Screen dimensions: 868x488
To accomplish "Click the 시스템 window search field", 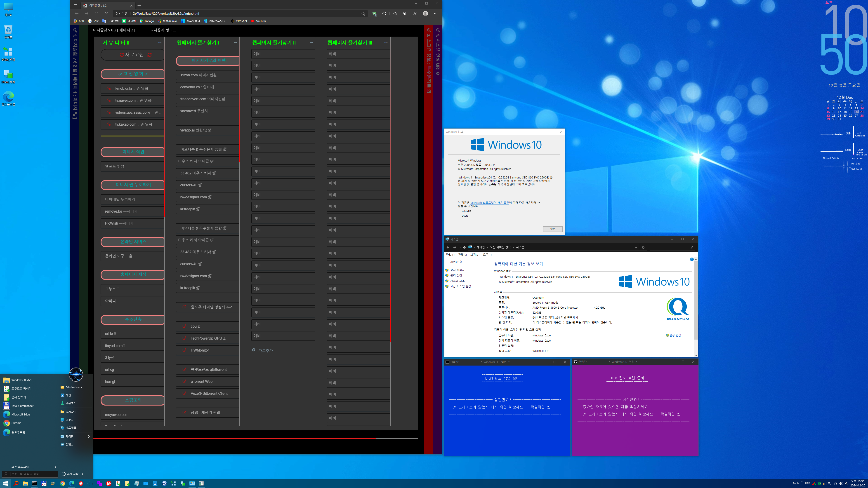I will (672, 247).
